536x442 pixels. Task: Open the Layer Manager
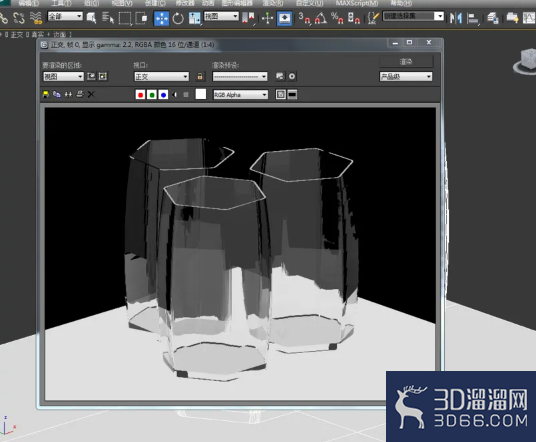[x=493, y=18]
